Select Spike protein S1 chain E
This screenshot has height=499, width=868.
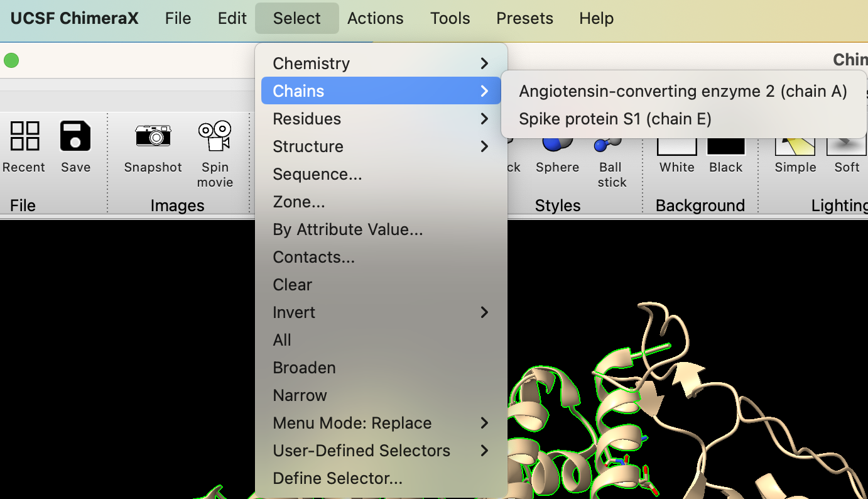coord(615,119)
